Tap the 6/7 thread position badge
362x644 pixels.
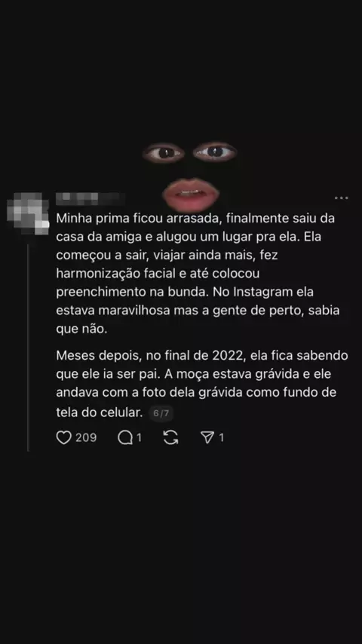[161, 412]
